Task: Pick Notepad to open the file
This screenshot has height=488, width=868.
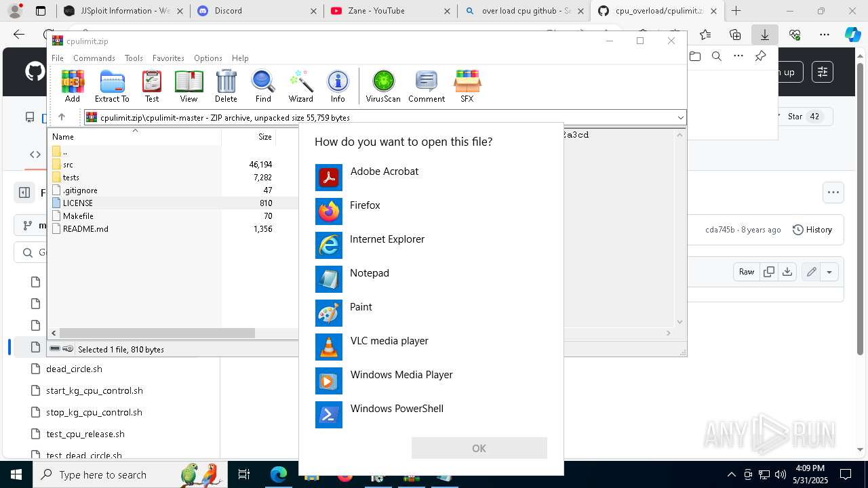Action: [431, 279]
